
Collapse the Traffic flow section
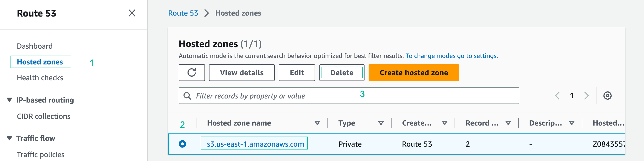(x=10, y=138)
